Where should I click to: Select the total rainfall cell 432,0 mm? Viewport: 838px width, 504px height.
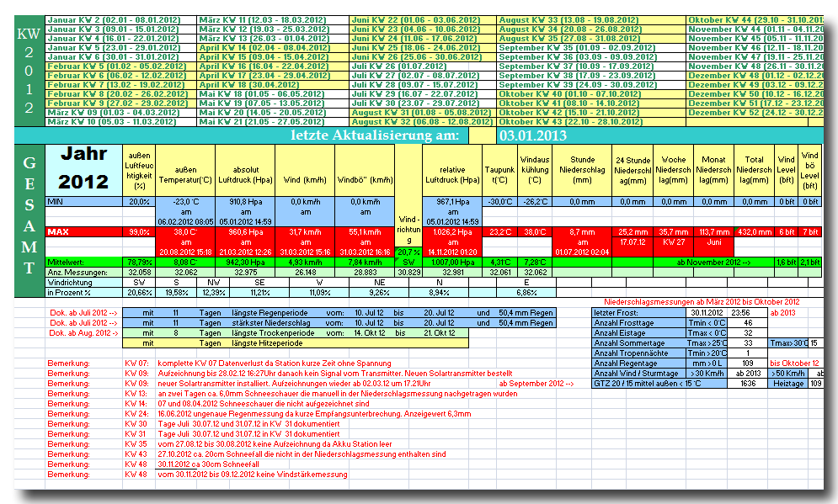[x=754, y=232]
